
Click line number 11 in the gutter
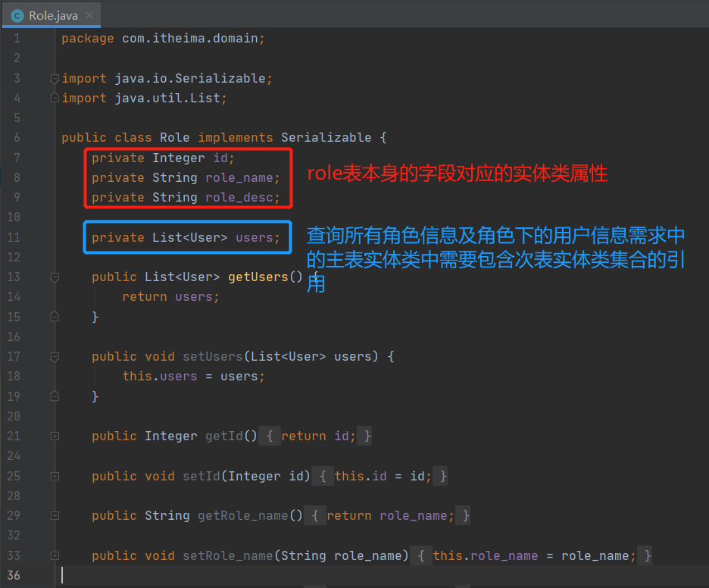pyautogui.click(x=14, y=237)
